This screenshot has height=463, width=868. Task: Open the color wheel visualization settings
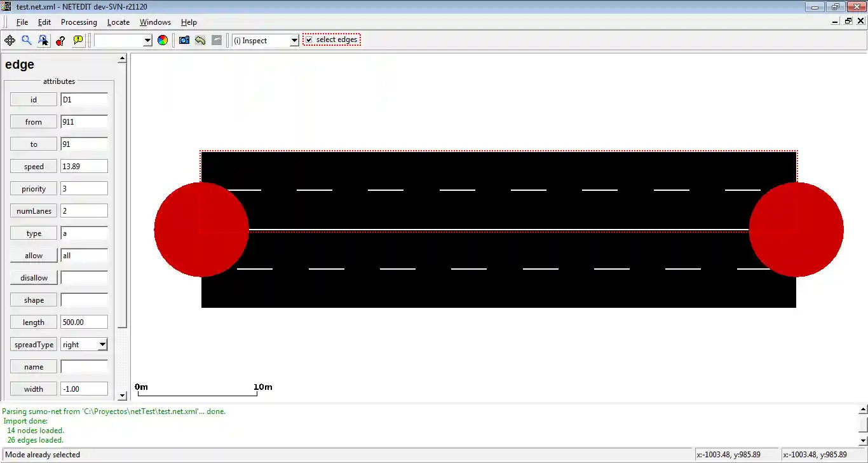pos(163,40)
